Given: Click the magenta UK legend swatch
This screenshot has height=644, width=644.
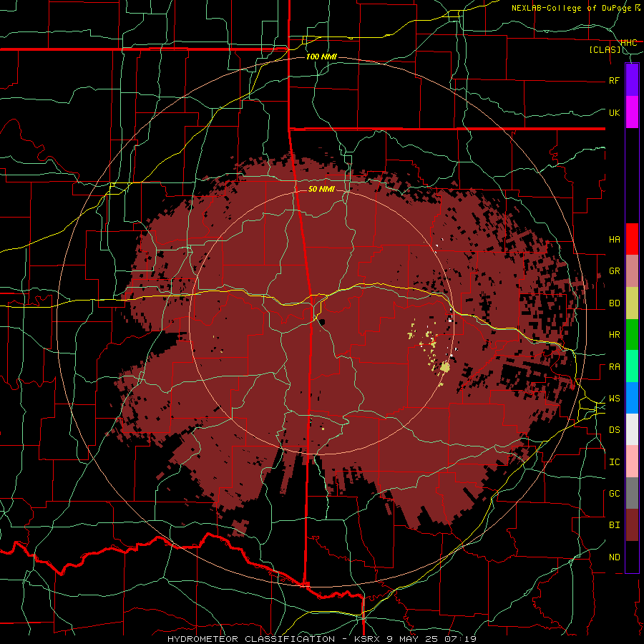Looking at the screenshot, I should click(632, 112).
